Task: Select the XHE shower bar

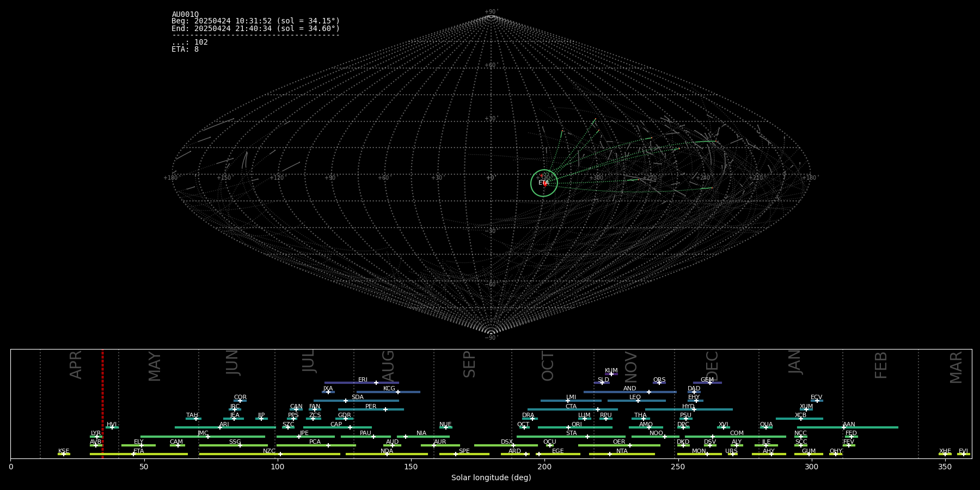Action: tap(945, 454)
